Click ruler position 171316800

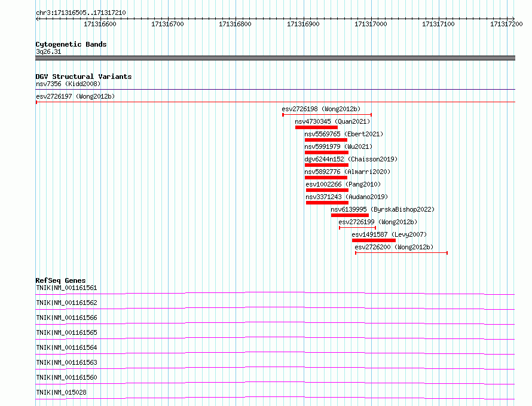pos(235,24)
